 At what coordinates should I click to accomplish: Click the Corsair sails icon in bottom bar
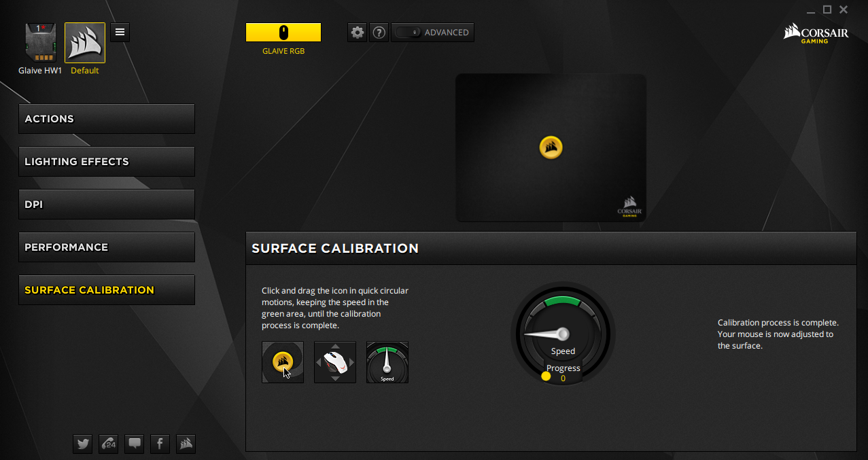pyautogui.click(x=186, y=444)
